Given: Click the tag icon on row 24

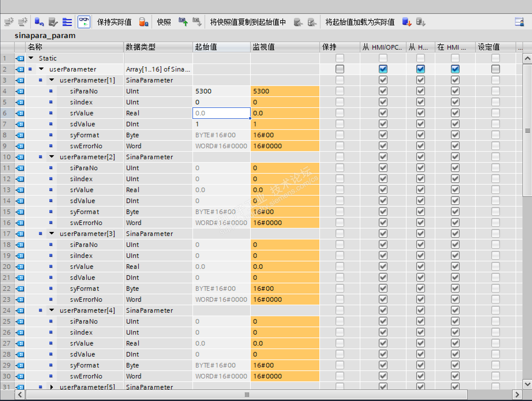Looking at the screenshot, I should (20, 311).
